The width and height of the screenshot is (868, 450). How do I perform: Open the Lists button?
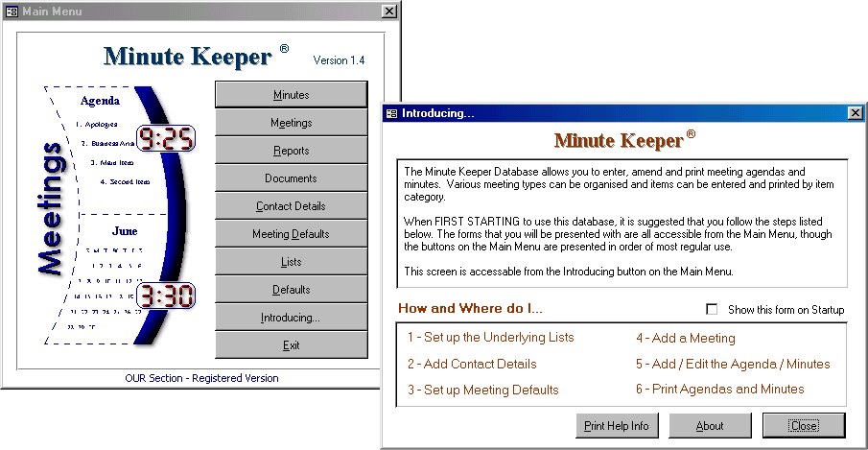coord(291,262)
